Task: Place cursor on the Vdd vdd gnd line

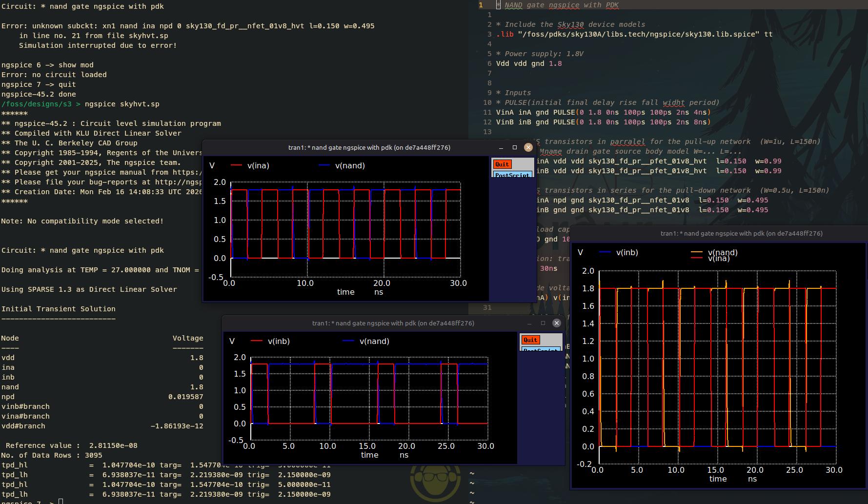Action: tap(528, 63)
